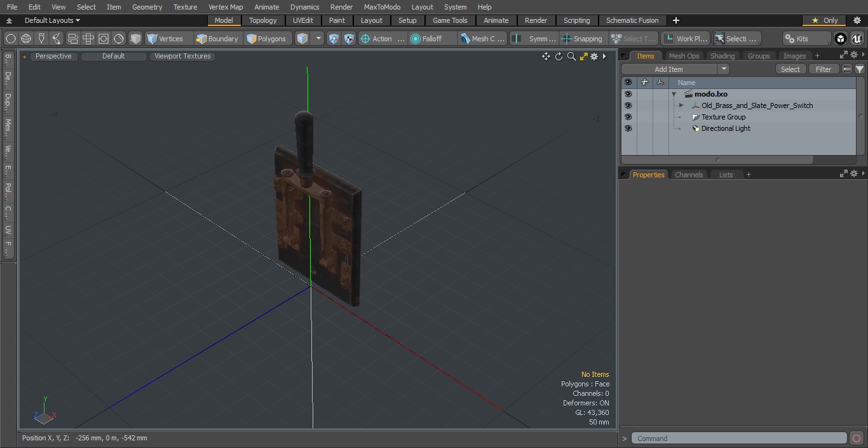Enable Polygons selection mode
Viewport: 868px width, 448px height.
pyautogui.click(x=267, y=39)
